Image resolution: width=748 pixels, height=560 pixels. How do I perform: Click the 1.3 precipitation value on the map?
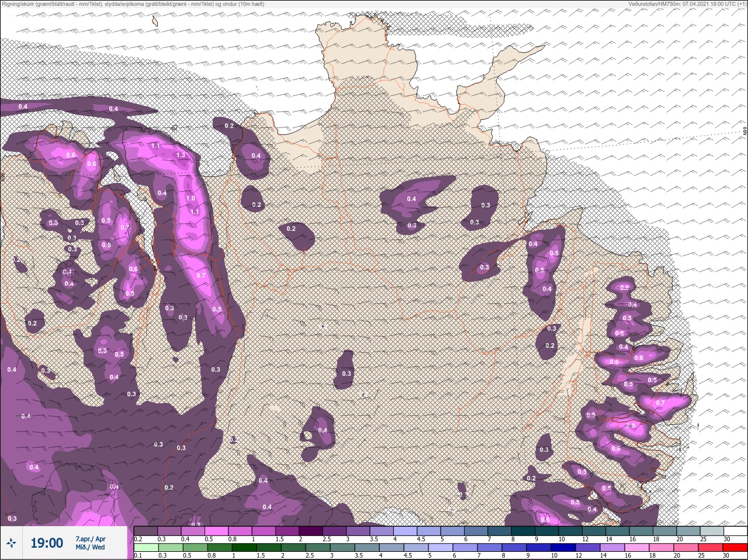[181, 155]
